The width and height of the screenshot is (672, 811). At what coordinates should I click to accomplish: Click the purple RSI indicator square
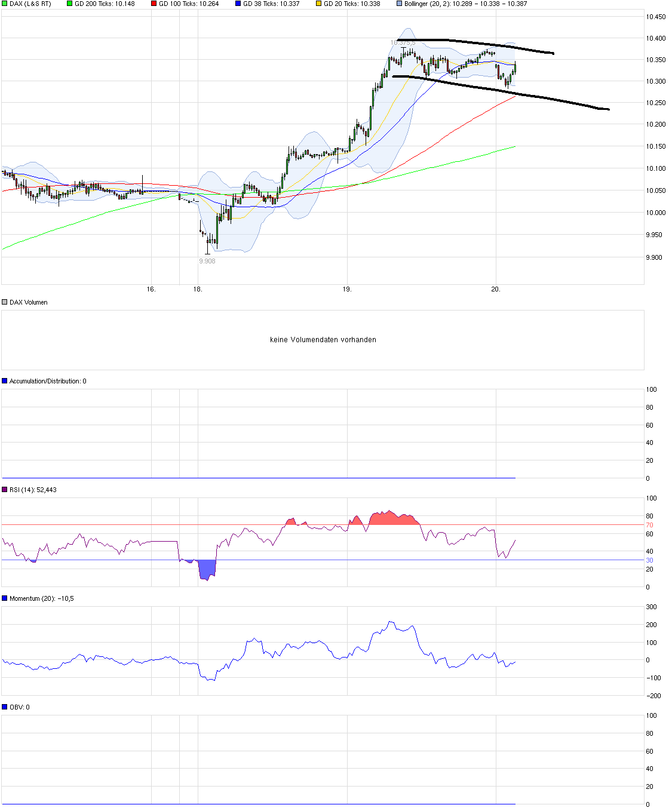(4, 489)
